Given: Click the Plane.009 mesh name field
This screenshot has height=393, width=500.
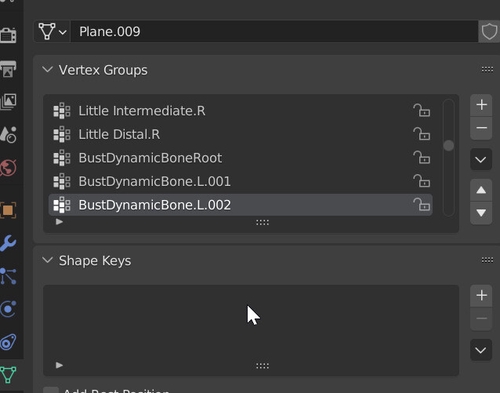Looking at the screenshot, I should (274, 32).
